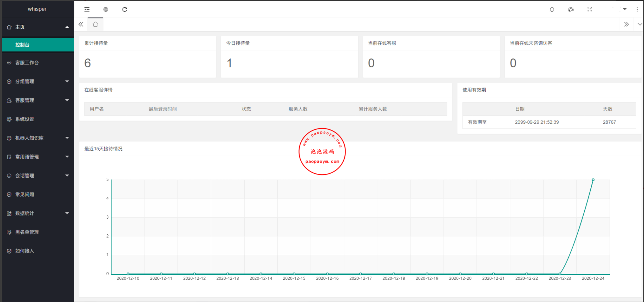
Task: Select the home tab icon
Action: point(95,24)
